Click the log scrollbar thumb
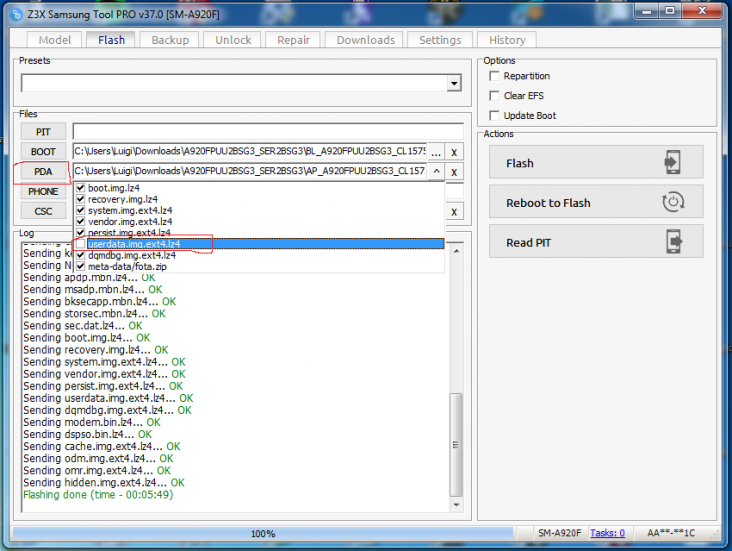This screenshot has width=732, height=551. click(456, 445)
